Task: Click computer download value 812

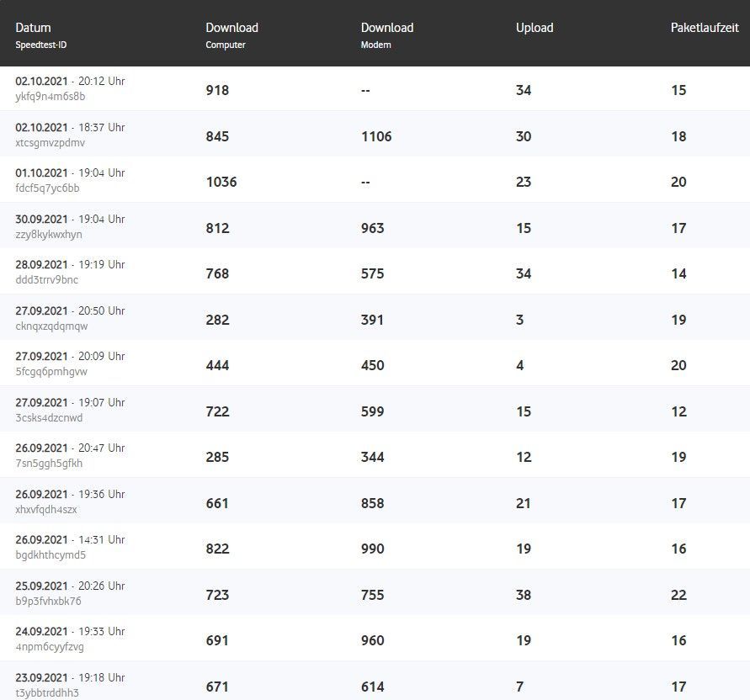Action: (218, 229)
